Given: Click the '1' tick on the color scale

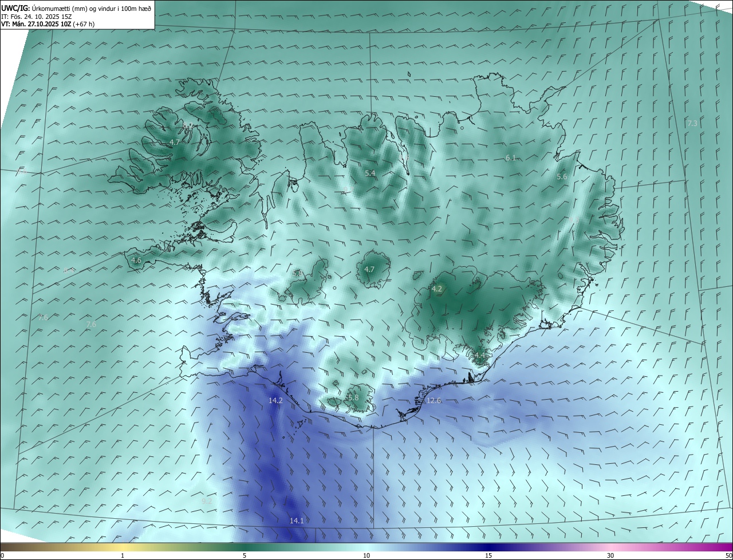Looking at the screenshot, I should [x=123, y=555].
